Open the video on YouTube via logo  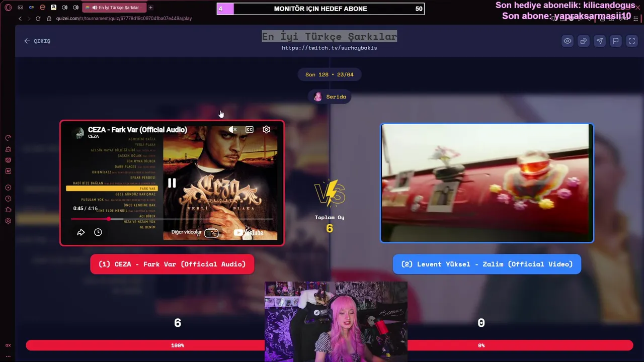coord(249,232)
